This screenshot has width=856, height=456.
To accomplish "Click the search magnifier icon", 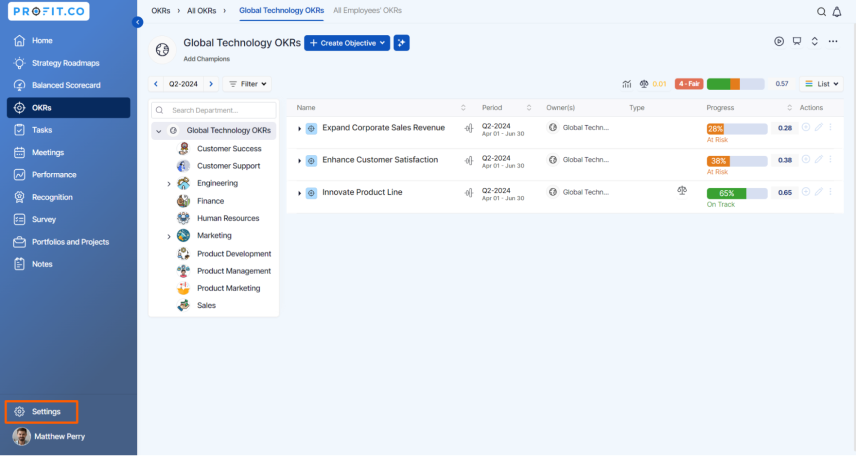I will click(821, 11).
